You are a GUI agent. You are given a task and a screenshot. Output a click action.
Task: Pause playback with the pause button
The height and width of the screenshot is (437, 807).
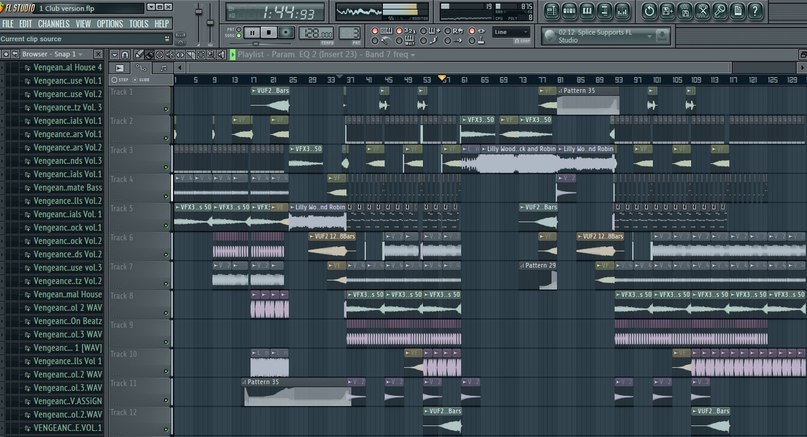[252, 33]
